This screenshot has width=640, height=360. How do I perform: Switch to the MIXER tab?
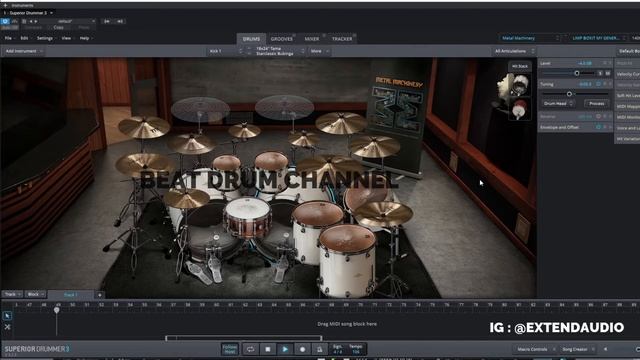[312, 39]
